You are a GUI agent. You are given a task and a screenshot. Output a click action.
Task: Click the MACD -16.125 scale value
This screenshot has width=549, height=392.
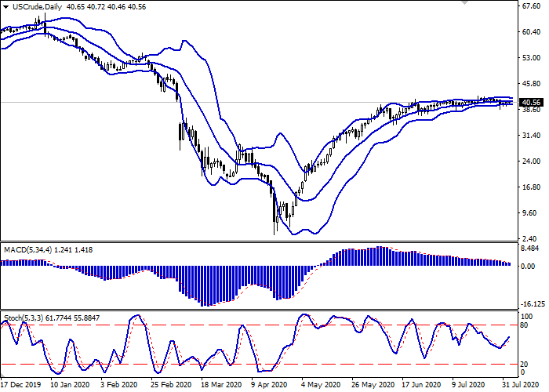[533, 304]
